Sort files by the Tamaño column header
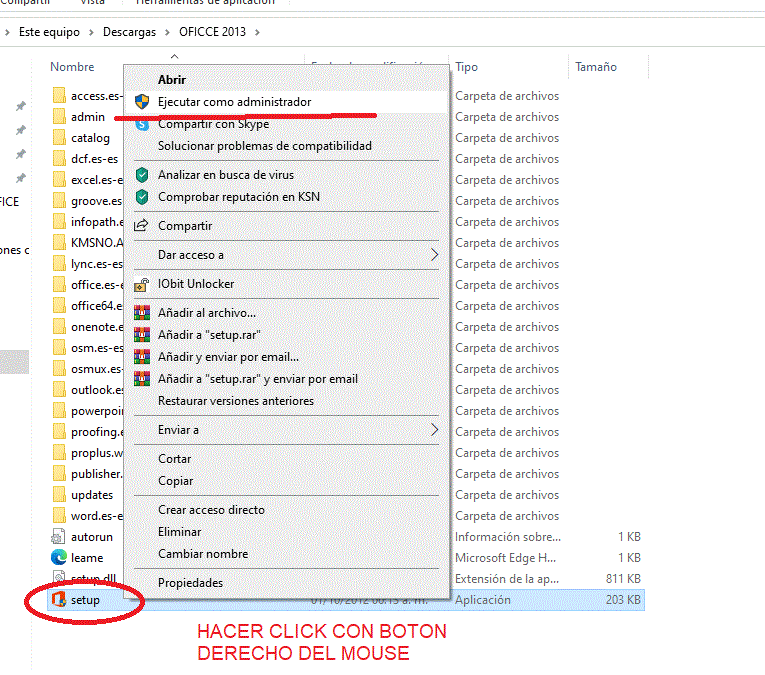This screenshot has height=675, width=765. point(596,67)
